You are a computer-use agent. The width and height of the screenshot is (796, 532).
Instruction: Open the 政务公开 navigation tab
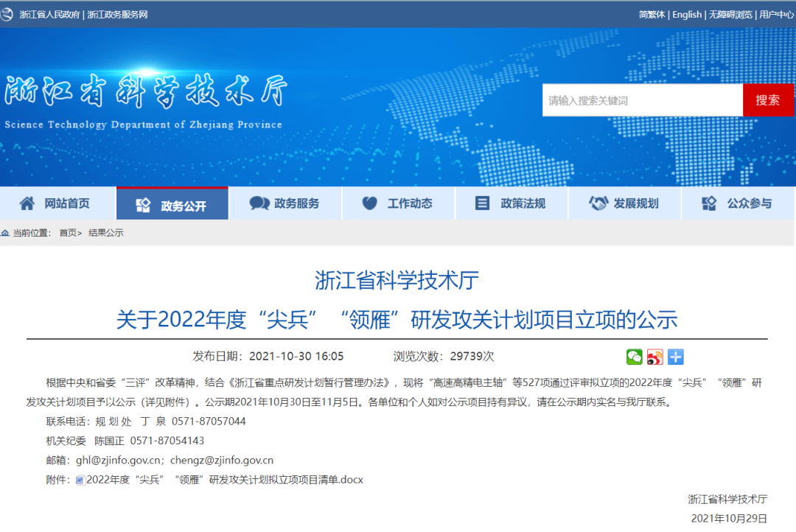(x=172, y=205)
